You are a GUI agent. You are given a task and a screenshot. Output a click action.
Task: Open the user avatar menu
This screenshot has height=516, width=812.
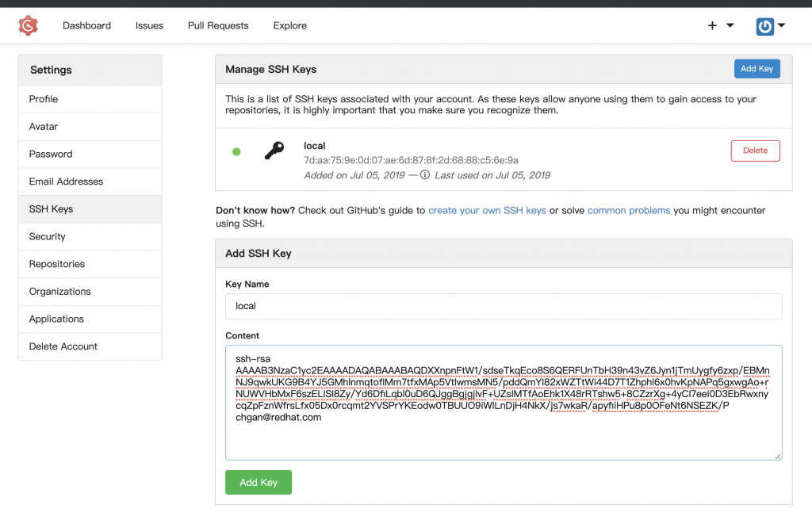tap(770, 25)
